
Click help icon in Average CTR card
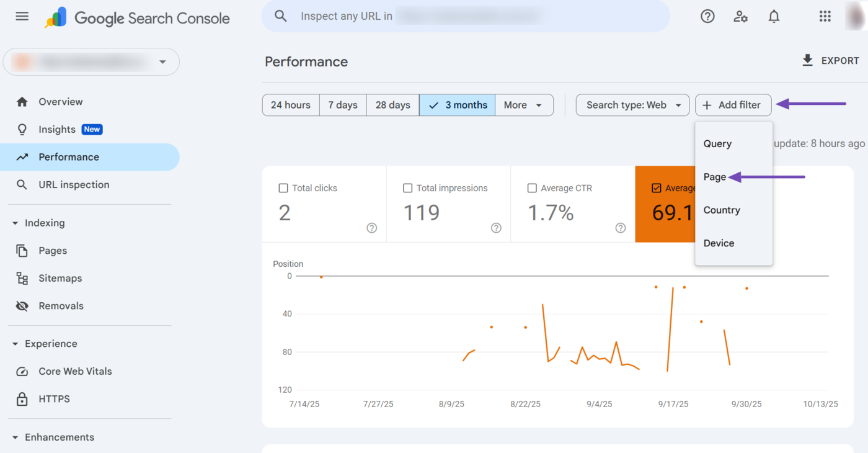click(621, 228)
